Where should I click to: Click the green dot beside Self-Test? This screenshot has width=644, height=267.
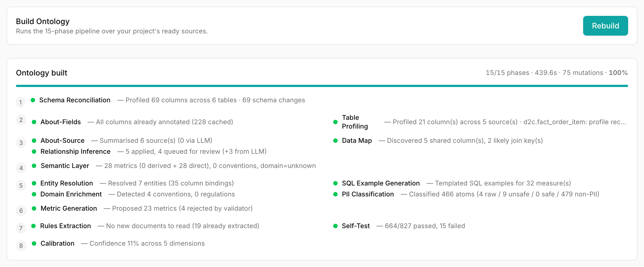335,226
